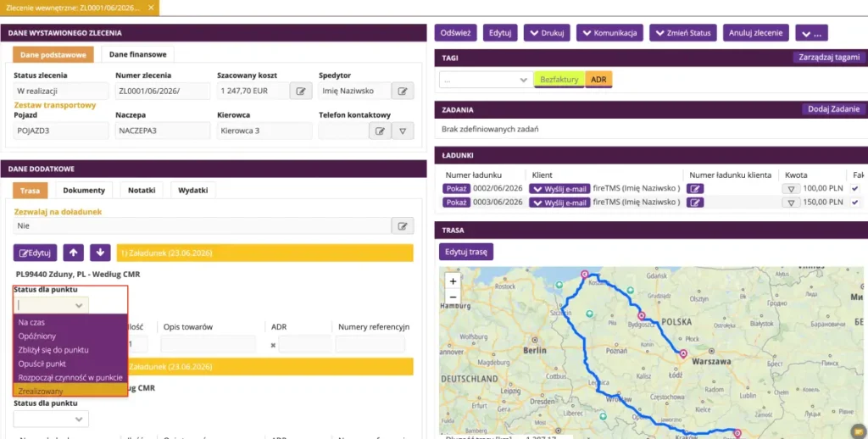
Task: Click the Anuluj zlecenie button
Action: click(755, 33)
